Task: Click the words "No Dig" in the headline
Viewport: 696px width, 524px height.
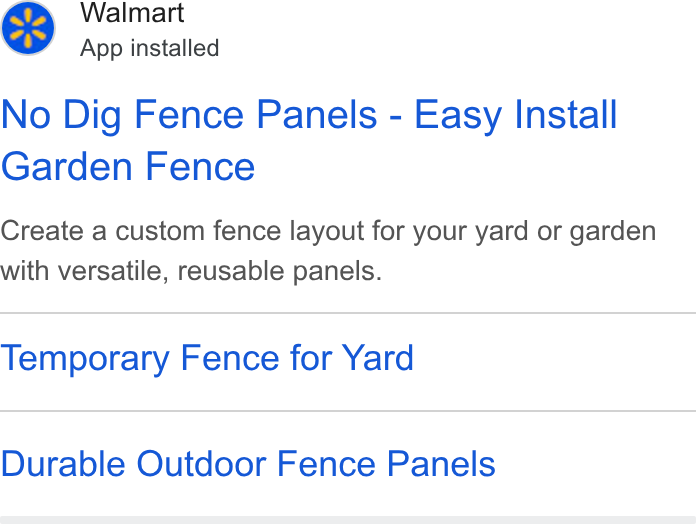Action: pyautogui.click(x=61, y=115)
